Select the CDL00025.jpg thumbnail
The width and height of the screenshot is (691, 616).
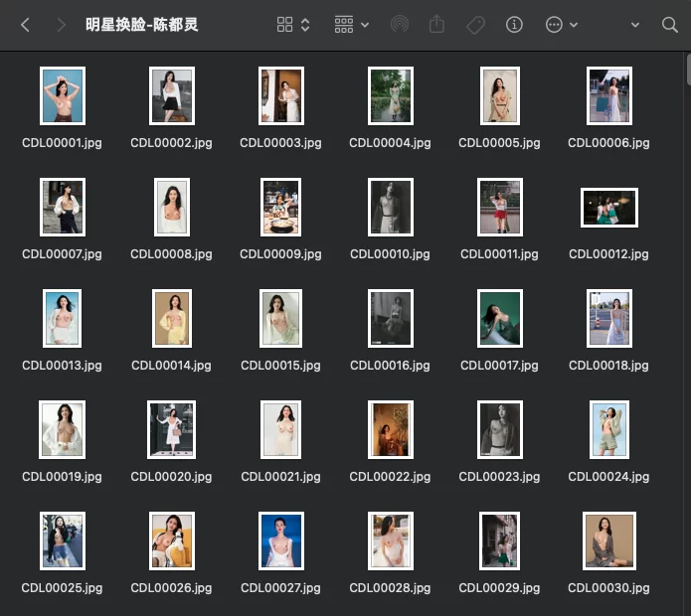point(62,540)
